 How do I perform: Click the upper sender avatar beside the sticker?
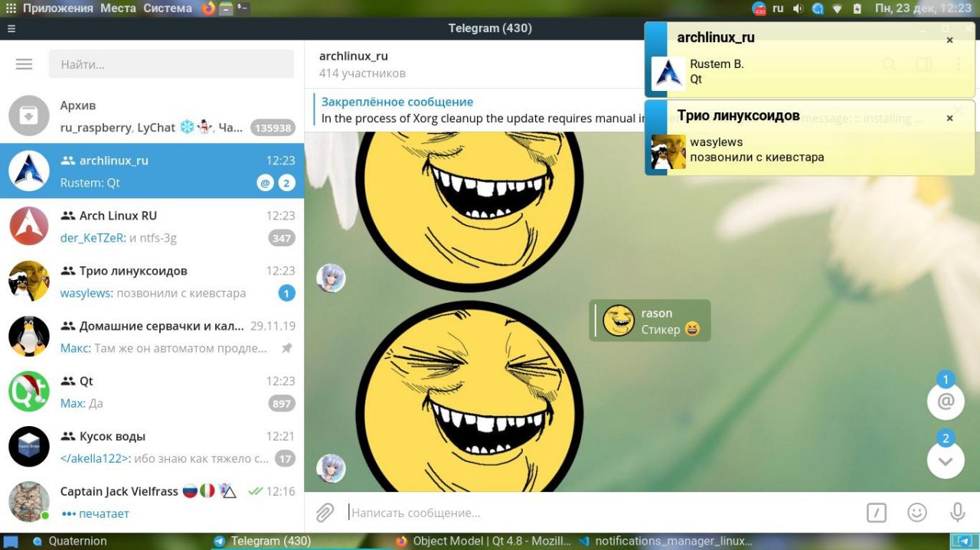click(x=331, y=278)
